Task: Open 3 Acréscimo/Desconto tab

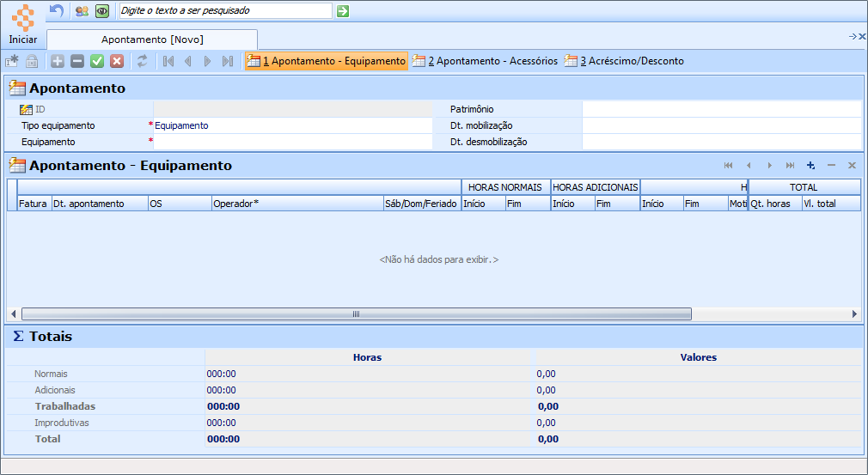Action: coord(624,61)
